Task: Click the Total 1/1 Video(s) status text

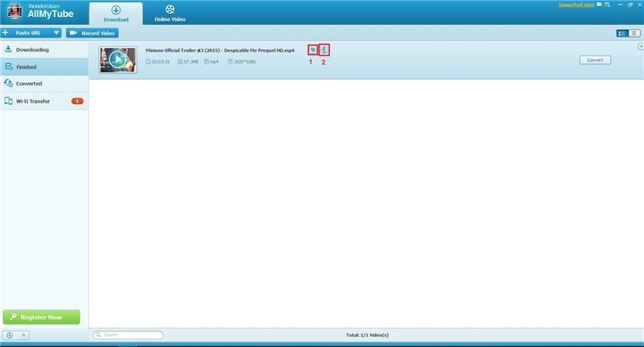Action: tap(368, 335)
